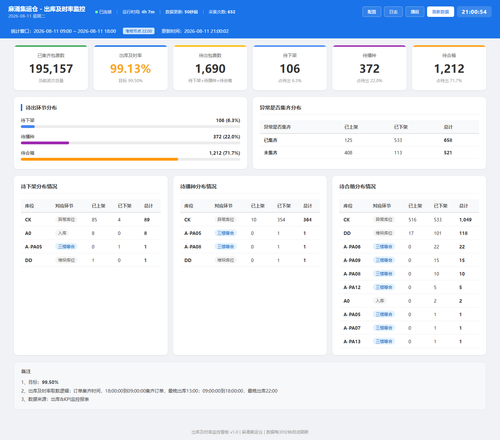Screen dimensions: 500x440
Task: Select the card showing 106
Action: click(290, 68)
